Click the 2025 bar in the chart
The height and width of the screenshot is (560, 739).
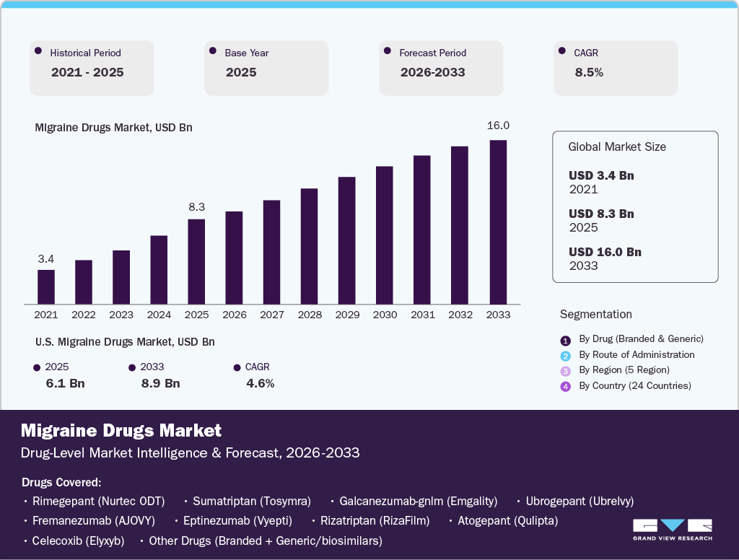coord(196,262)
